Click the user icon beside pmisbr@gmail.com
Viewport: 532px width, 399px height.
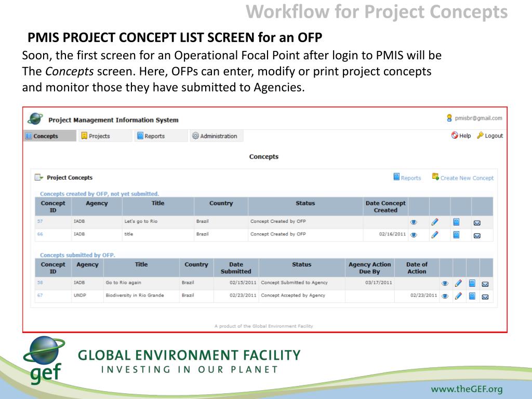(x=449, y=118)
